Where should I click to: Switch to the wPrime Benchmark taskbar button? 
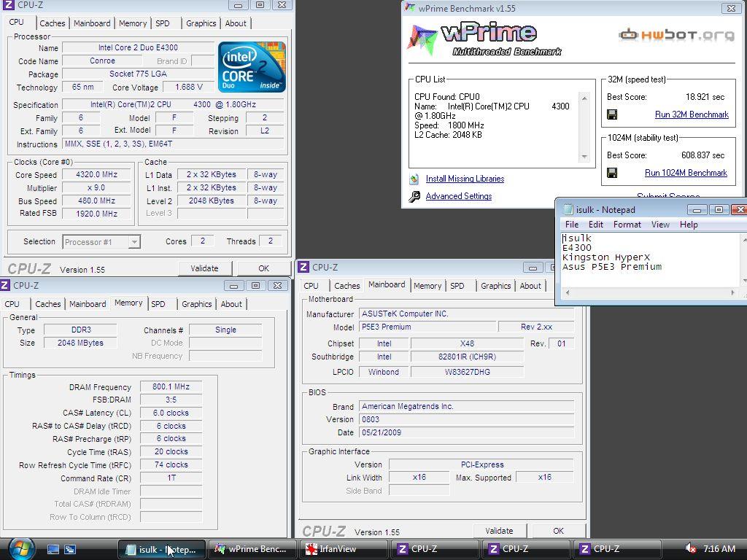[x=253, y=549]
